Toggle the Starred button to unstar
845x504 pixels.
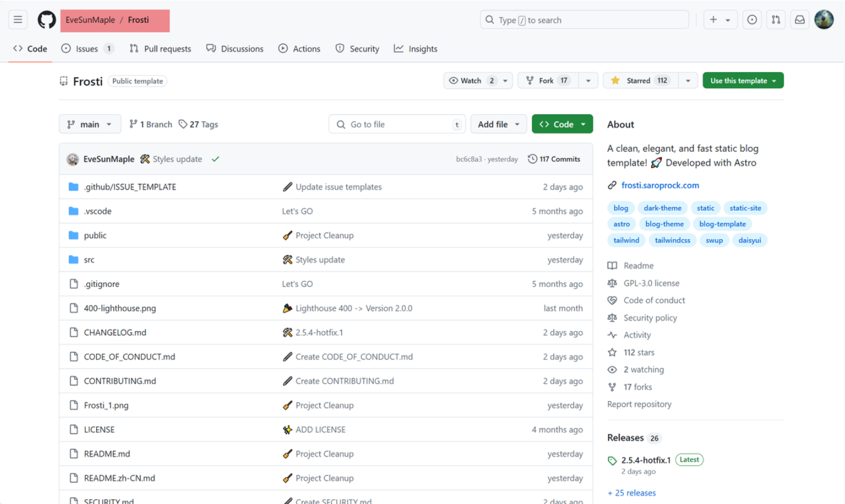pos(640,80)
